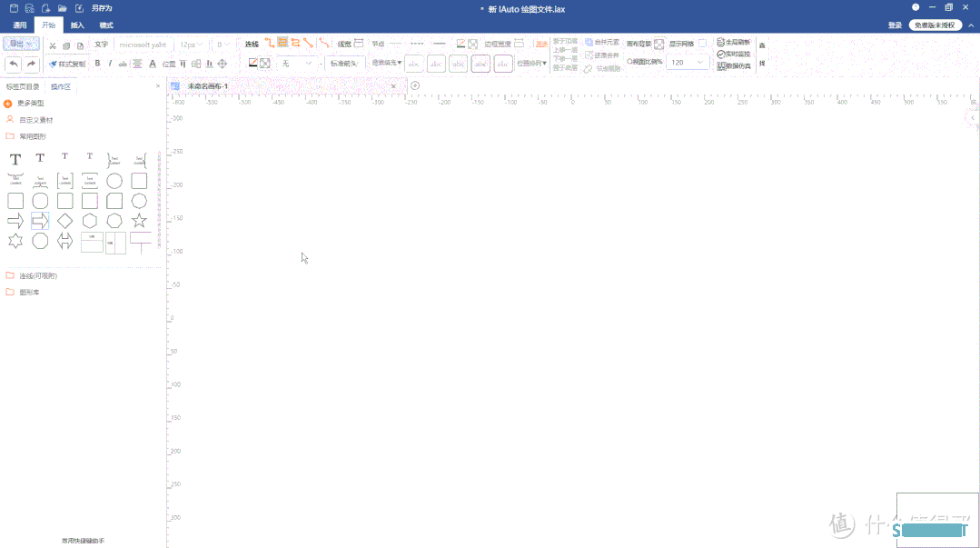Click the cut scissors icon
This screenshot has width=980, height=548.
pos(53,45)
